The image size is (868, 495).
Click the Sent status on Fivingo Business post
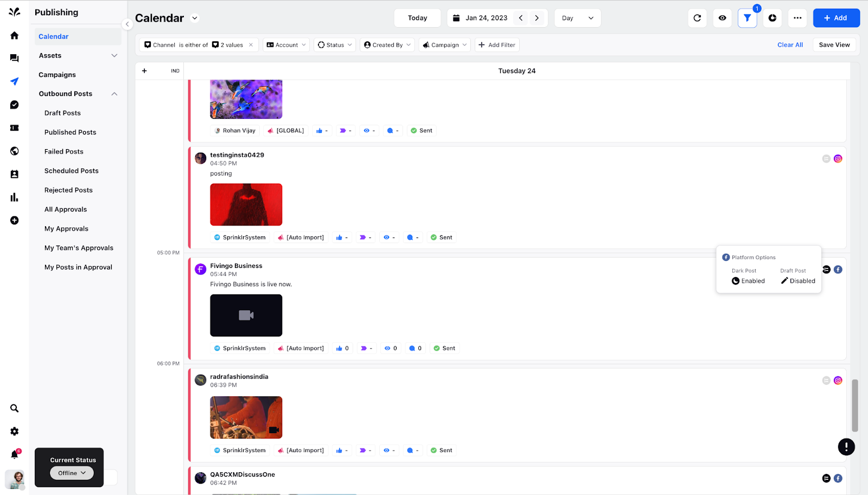[444, 349]
